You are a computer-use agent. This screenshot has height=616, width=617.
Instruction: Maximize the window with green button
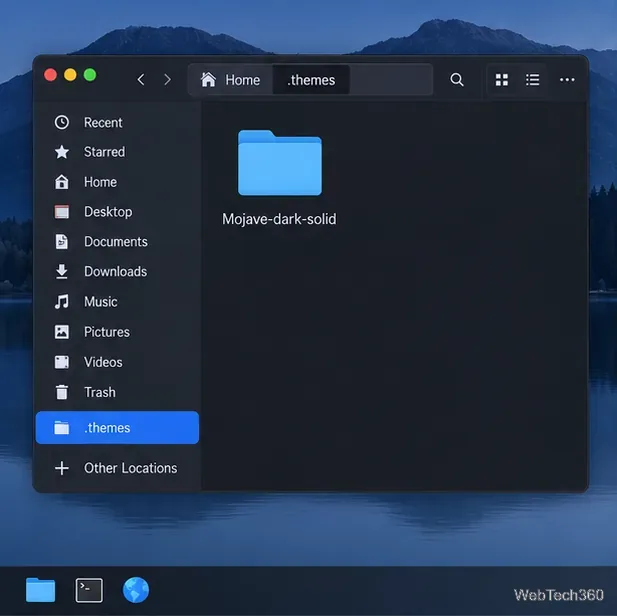pyautogui.click(x=90, y=75)
